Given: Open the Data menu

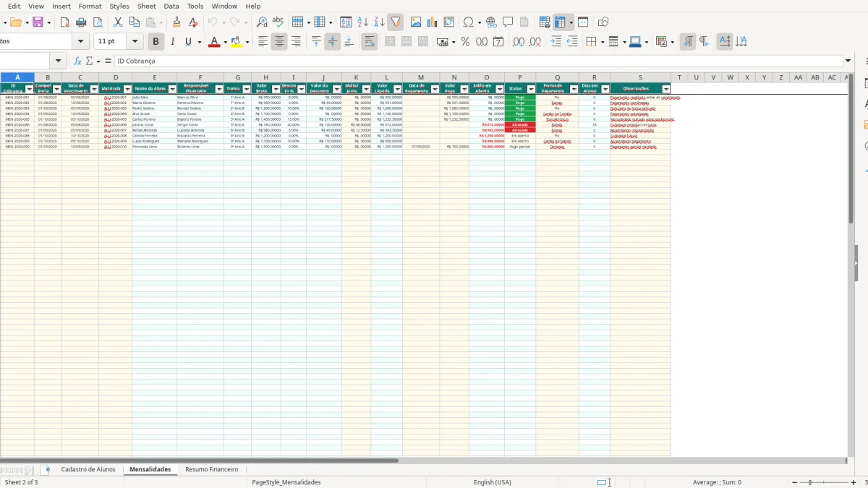Looking at the screenshot, I should pyautogui.click(x=171, y=6).
